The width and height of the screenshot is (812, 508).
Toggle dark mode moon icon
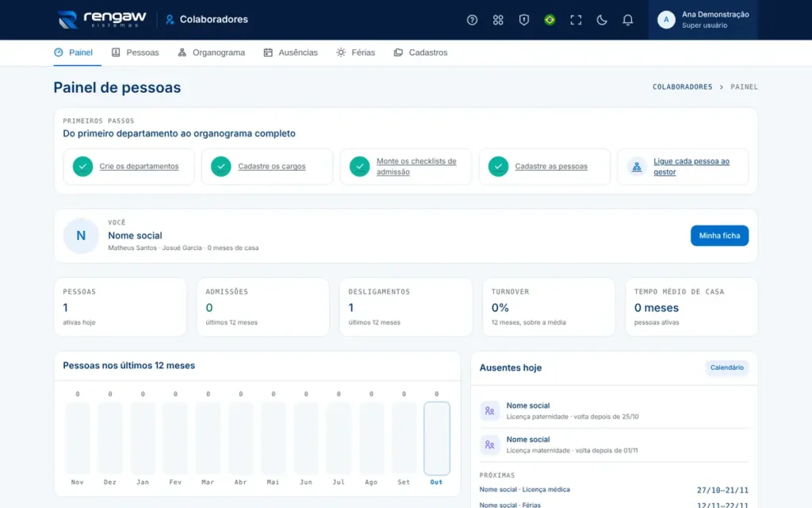point(601,20)
